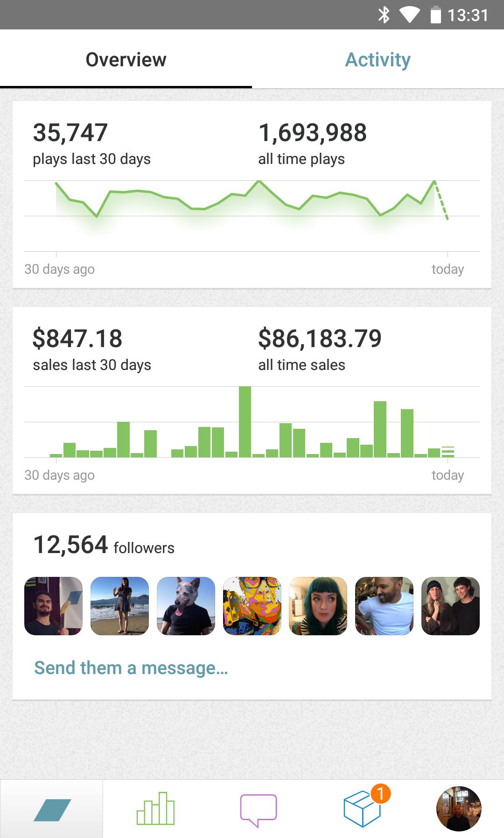Tap the plays line chart's dashed today segment
This screenshot has height=838, width=504.
click(x=441, y=200)
